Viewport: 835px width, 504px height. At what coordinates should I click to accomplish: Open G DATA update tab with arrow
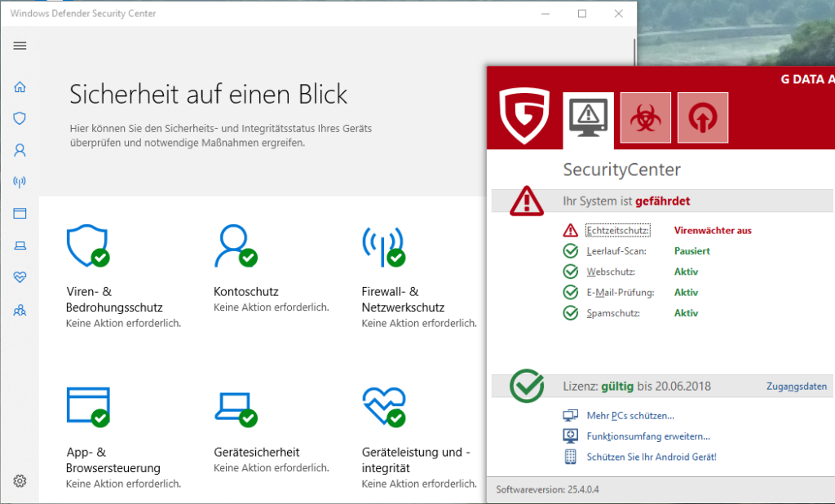(x=702, y=118)
